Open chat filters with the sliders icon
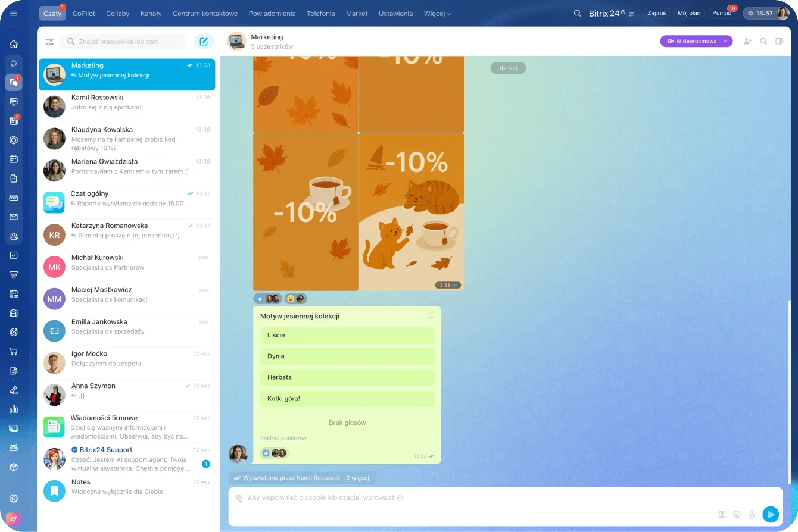Screen dimensions: 798x532 [49, 41]
